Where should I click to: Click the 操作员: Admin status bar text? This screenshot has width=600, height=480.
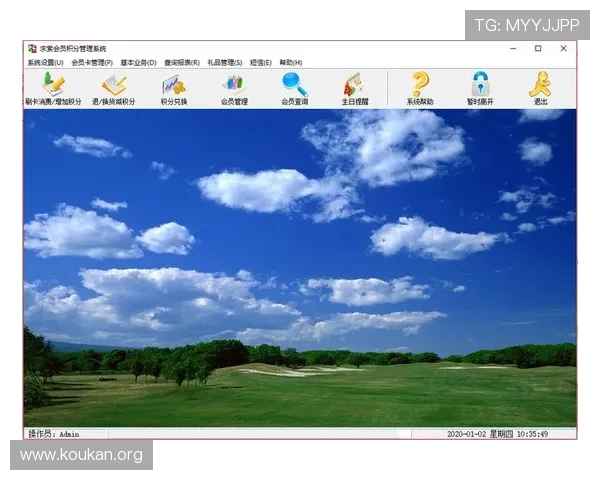pyautogui.click(x=54, y=434)
